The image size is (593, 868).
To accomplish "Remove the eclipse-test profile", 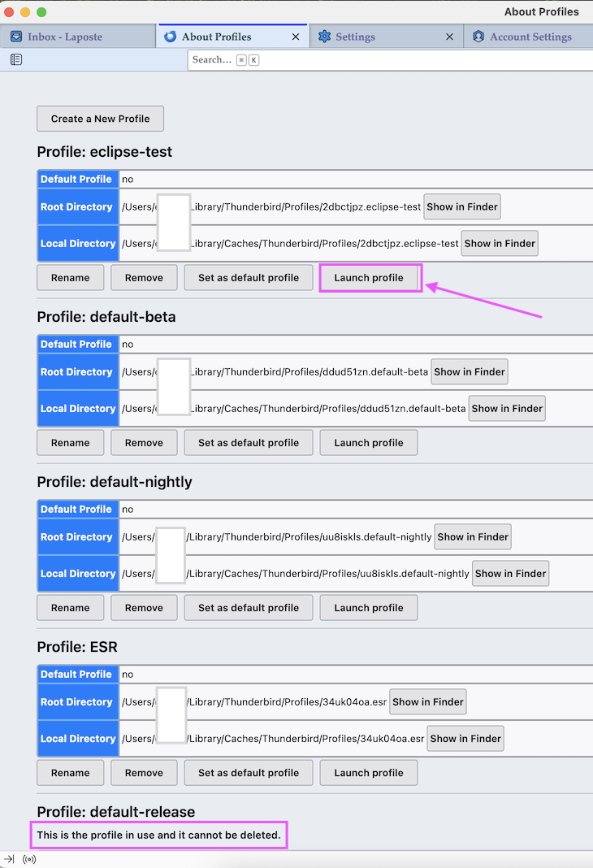I will (144, 277).
